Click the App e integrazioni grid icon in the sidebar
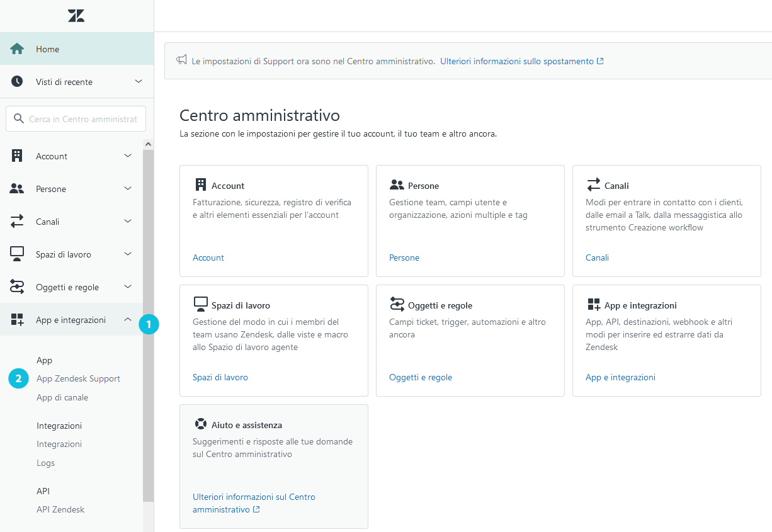Screen dimensions: 772x532 (x=17, y=320)
